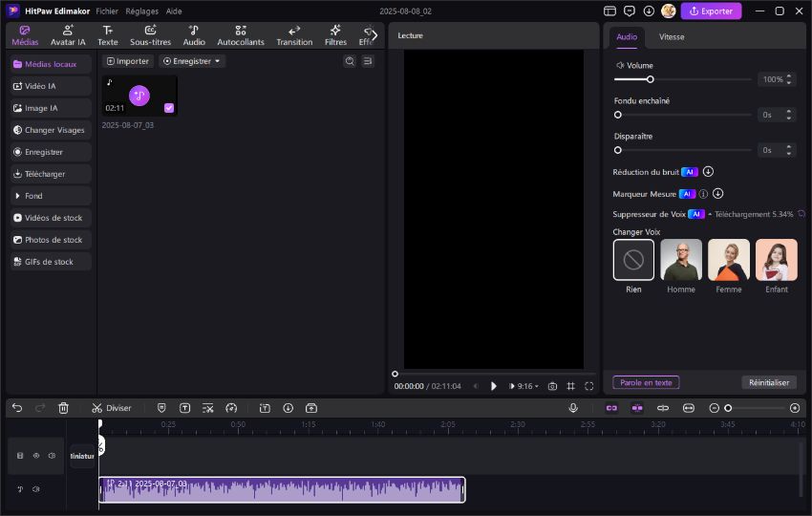Select the Médias tab
812x516 pixels.
[25, 35]
